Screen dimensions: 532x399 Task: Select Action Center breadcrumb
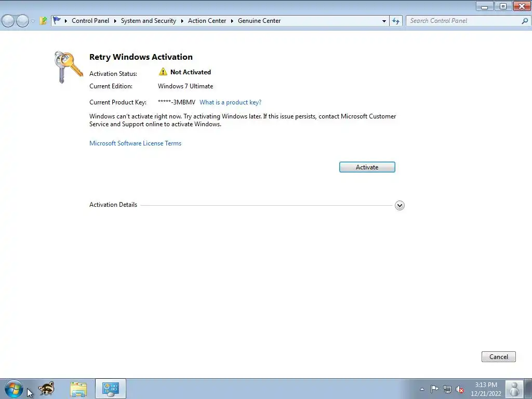point(207,21)
